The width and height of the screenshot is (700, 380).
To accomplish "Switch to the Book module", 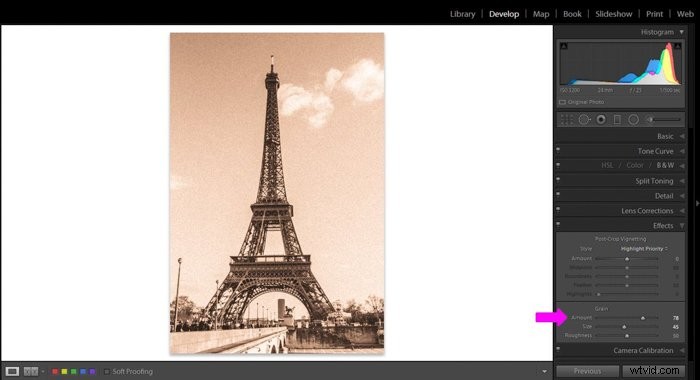I will pos(572,14).
